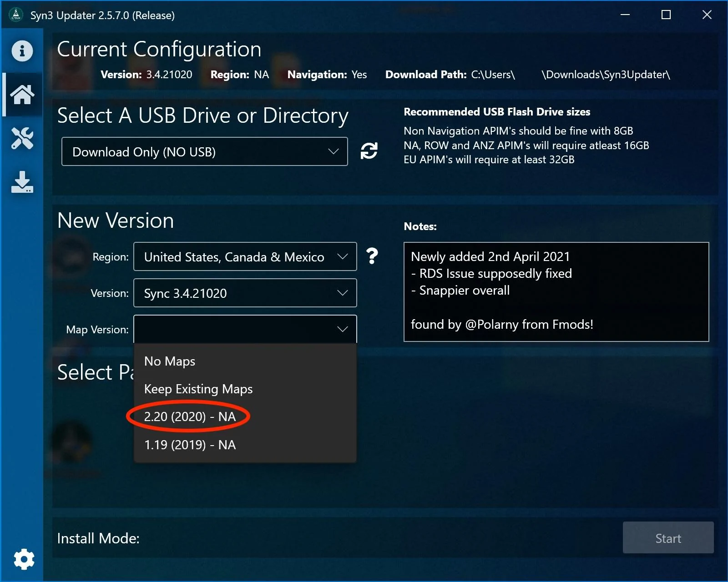
Task: Click the 'Navigation: Yes' text
Action: coord(327,75)
